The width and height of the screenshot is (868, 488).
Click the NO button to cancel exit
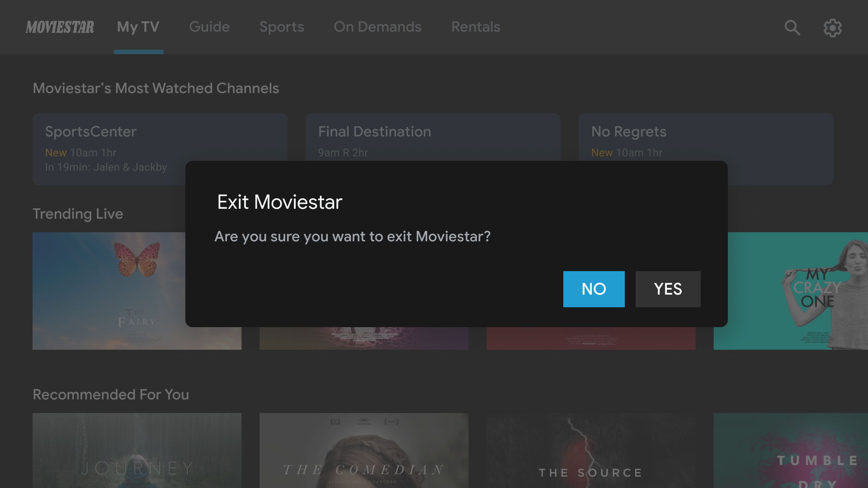click(x=594, y=289)
